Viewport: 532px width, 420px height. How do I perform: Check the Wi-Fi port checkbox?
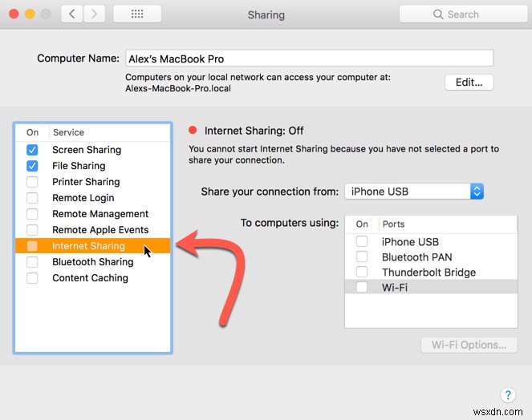pos(362,287)
